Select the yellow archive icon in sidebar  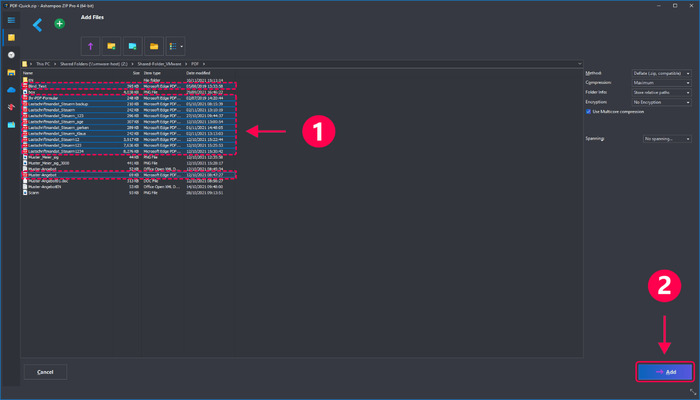click(11, 38)
